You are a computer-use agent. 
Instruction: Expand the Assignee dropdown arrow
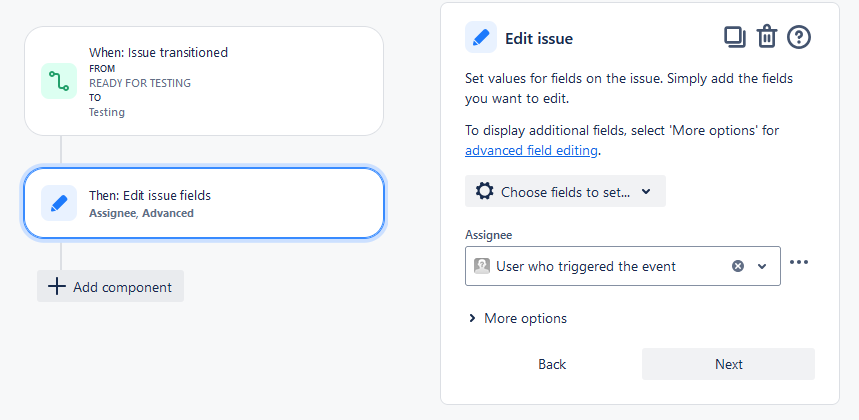(x=761, y=267)
